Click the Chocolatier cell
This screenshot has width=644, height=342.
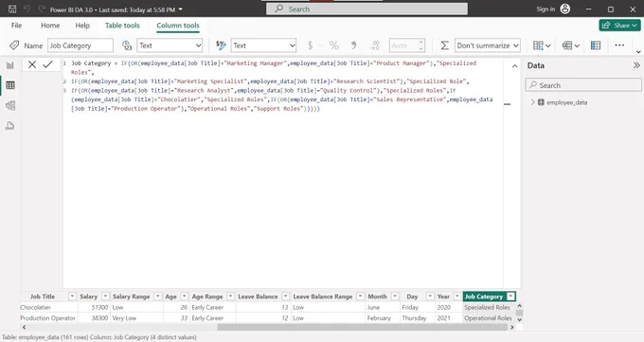tap(48, 307)
